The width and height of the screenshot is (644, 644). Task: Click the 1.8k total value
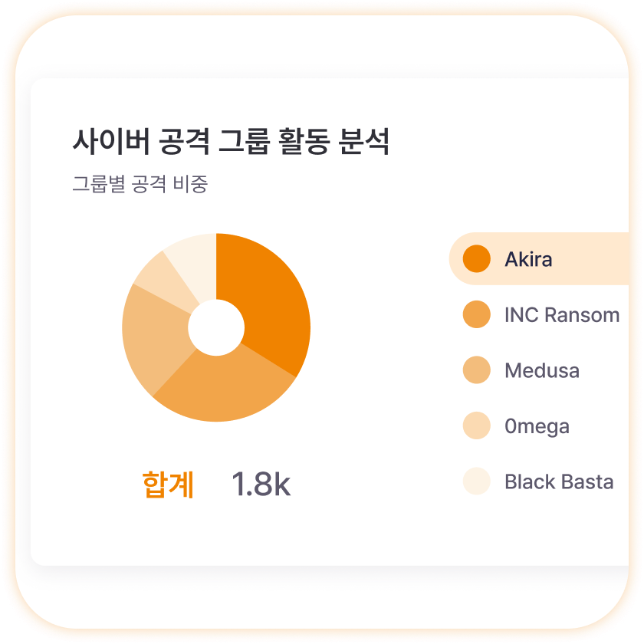pyautogui.click(x=261, y=485)
